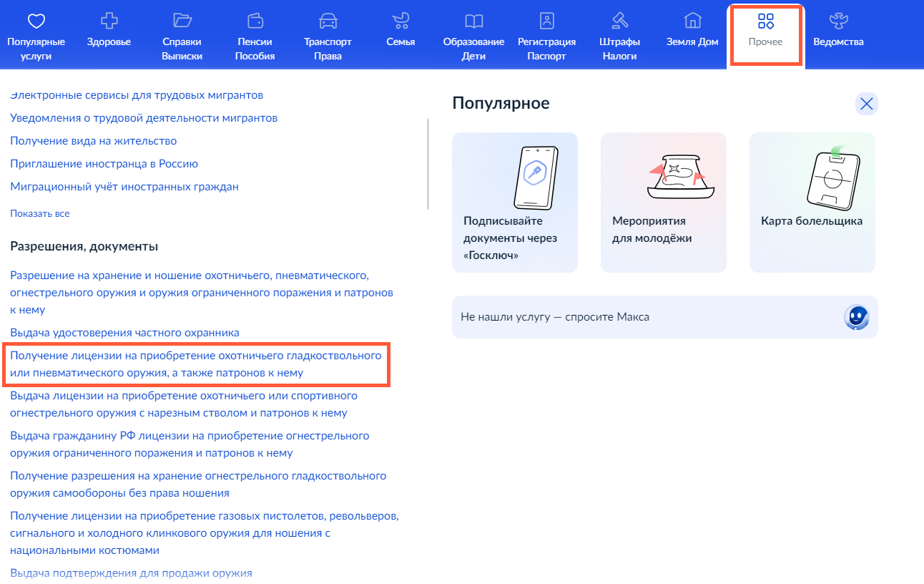924x584 pixels.
Task: Open Выдача подтверждения для продажи оружия
Action: (x=131, y=573)
